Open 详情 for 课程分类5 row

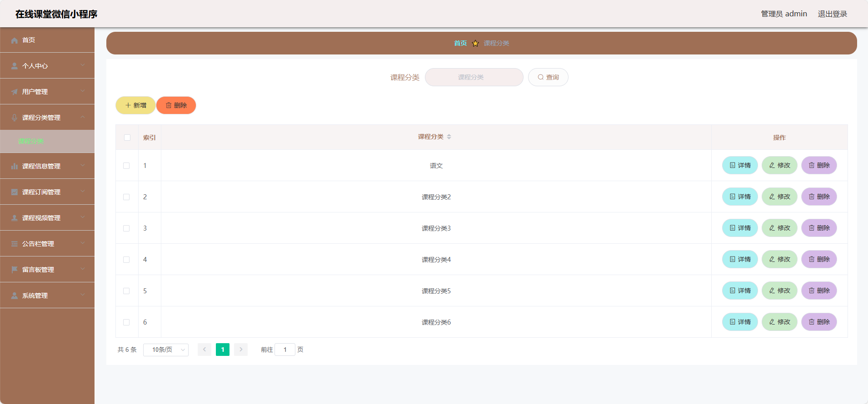pyautogui.click(x=740, y=291)
